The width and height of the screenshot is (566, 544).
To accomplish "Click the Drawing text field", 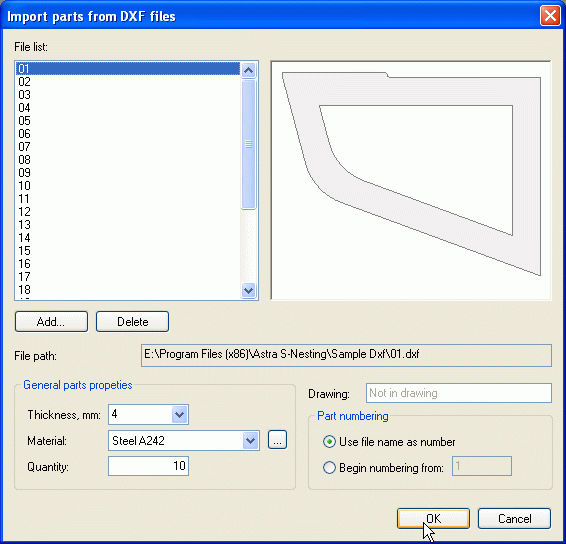I will click(459, 393).
